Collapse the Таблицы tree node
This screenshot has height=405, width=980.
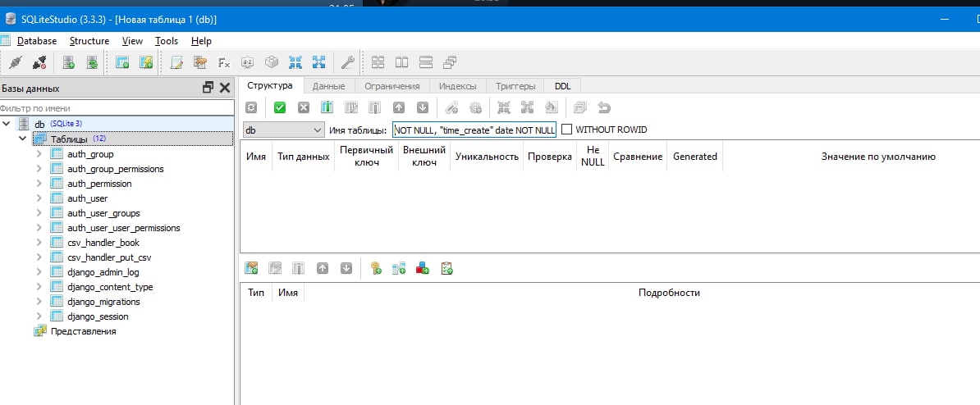click(x=22, y=139)
